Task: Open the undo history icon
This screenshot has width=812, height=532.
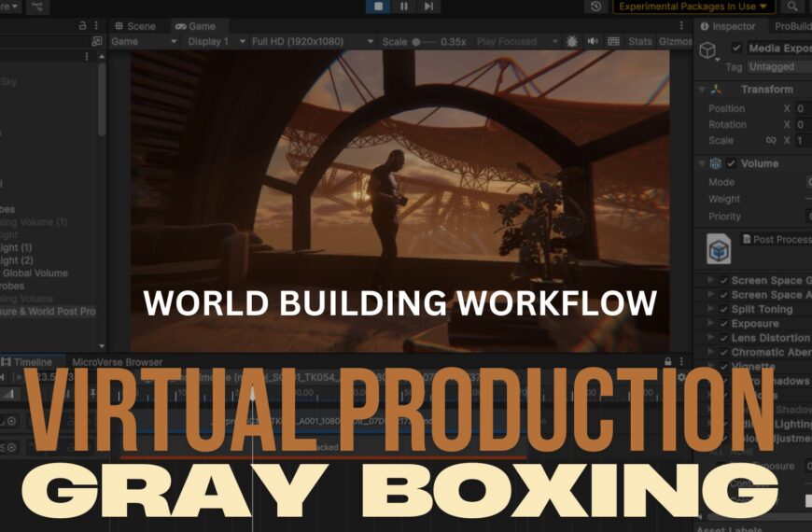Action: point(596,7)
